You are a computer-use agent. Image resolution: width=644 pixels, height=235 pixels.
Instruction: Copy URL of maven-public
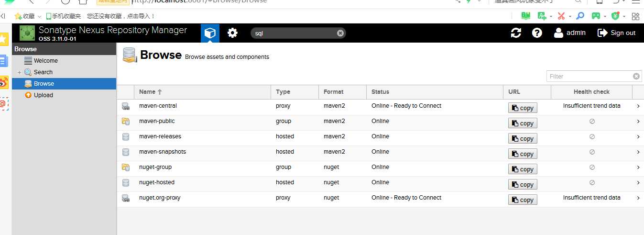click(523, 123)
